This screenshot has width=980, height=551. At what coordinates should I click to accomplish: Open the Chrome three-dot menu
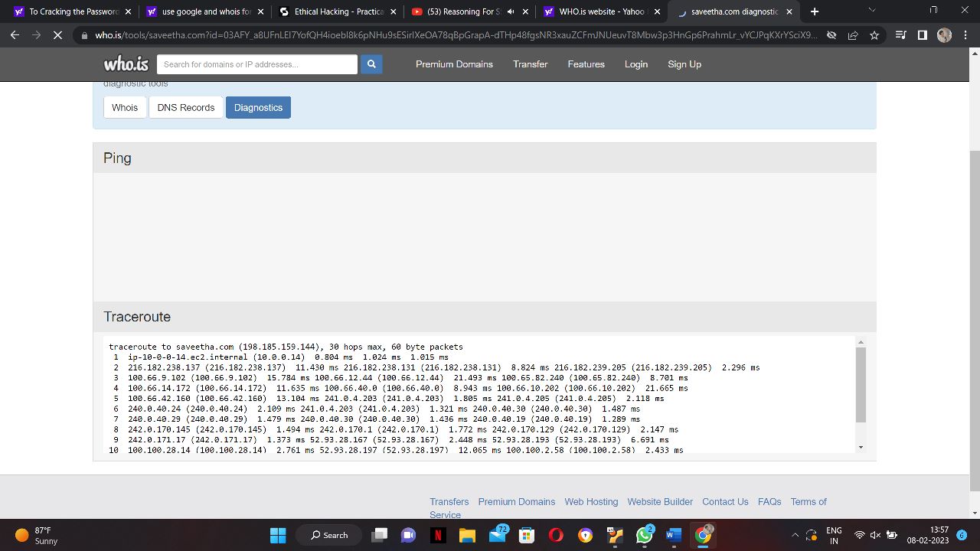pos(966,34)
